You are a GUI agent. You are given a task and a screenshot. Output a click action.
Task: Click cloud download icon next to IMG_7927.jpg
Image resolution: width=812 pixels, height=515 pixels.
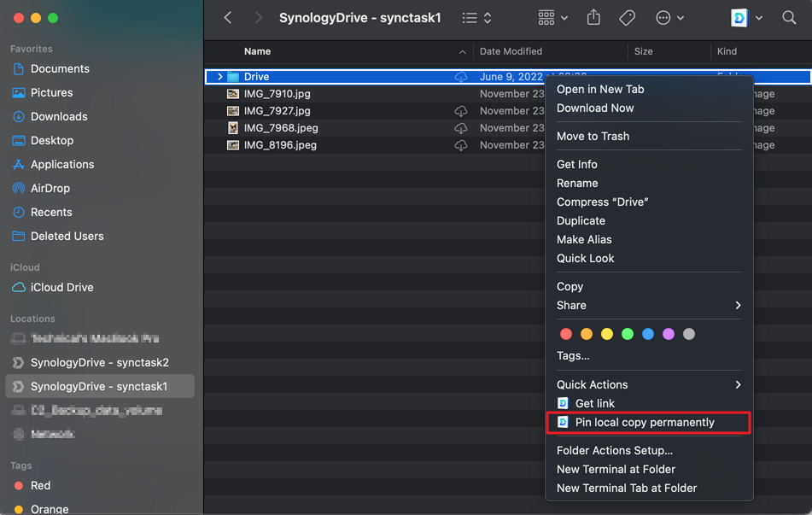[461, 111]
